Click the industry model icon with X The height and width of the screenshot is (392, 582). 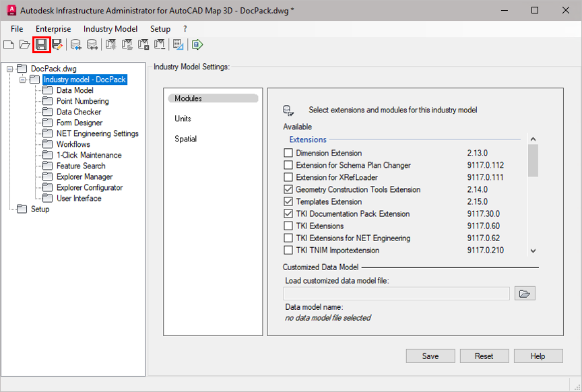(x=143, y=45)
